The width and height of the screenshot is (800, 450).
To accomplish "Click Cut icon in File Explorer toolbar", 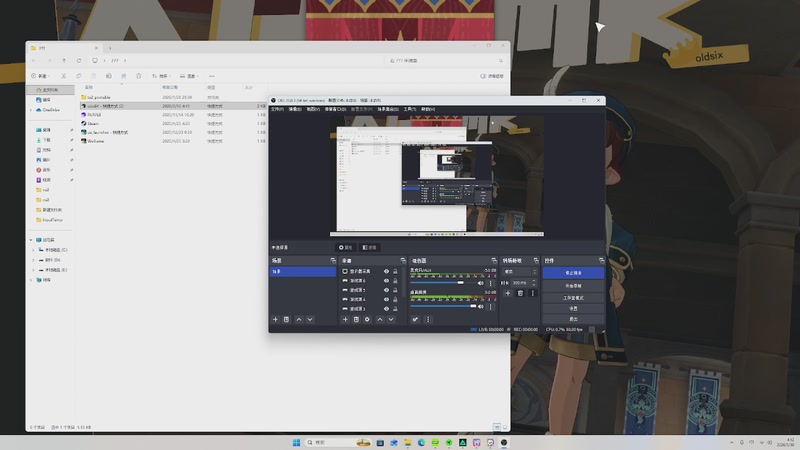I will 64,76.
